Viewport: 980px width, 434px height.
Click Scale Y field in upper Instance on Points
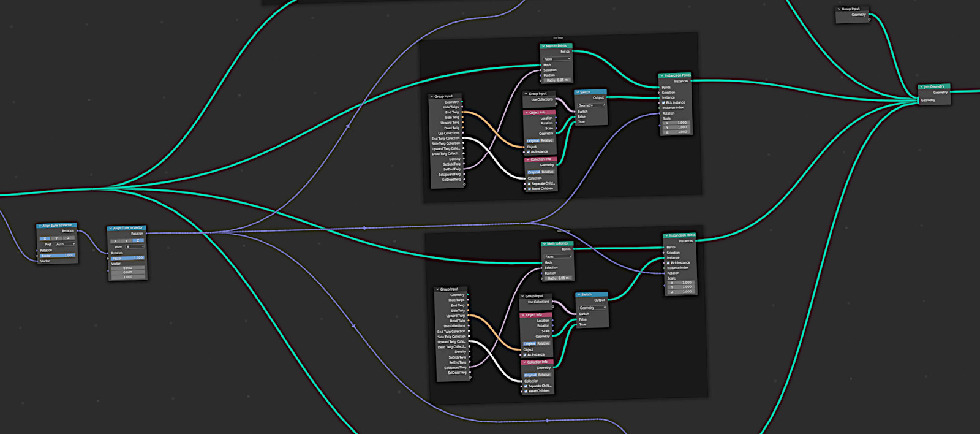[676, 128]
